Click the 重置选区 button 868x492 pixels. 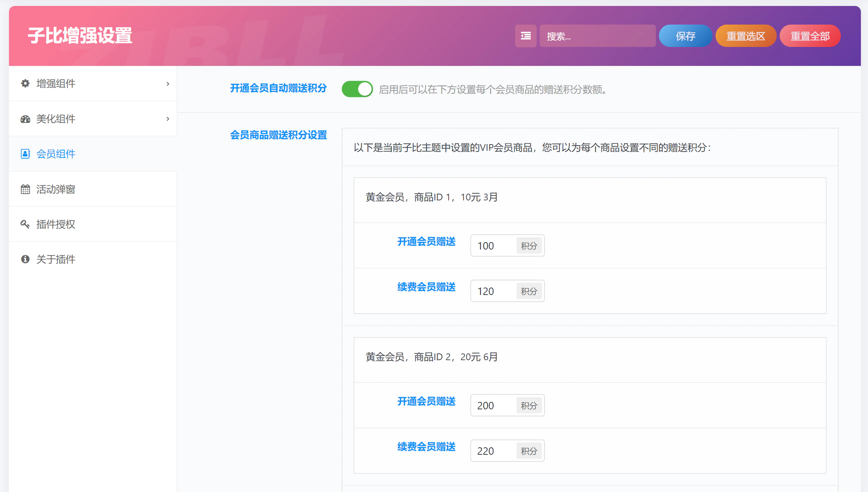(x=746, y=36)
